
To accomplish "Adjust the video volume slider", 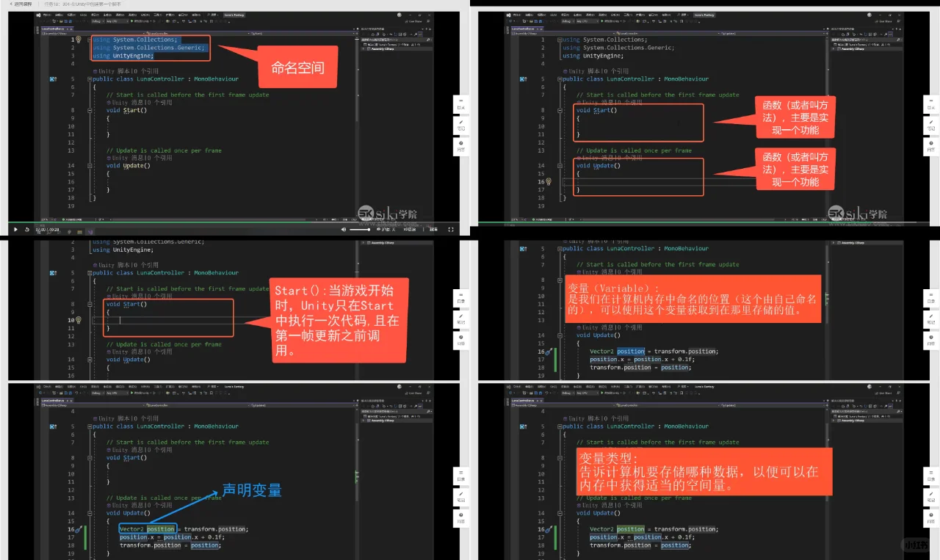I will [360, 230].
